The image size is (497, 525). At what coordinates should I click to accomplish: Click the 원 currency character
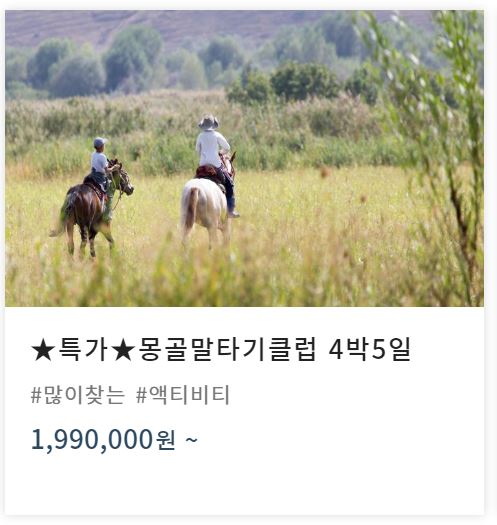[165, 440]
